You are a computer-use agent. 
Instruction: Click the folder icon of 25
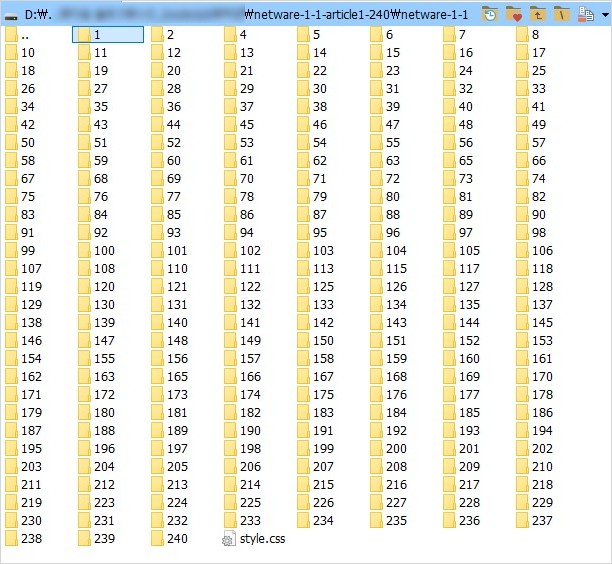522,71
